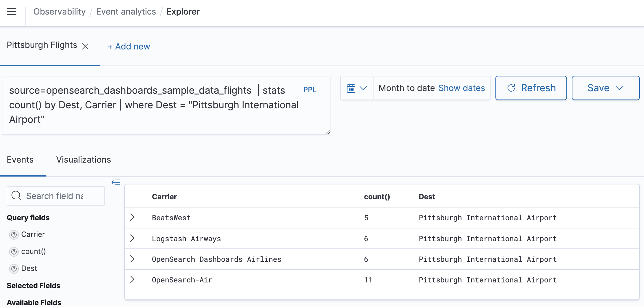Expand the BeatsWest result row
Image resolution: width=644 pixels, height=307 pixels.
pyautogui.click(x=132, y=218)
